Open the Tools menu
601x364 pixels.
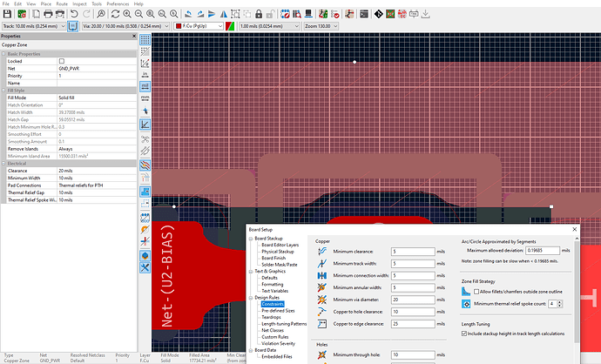97,3
